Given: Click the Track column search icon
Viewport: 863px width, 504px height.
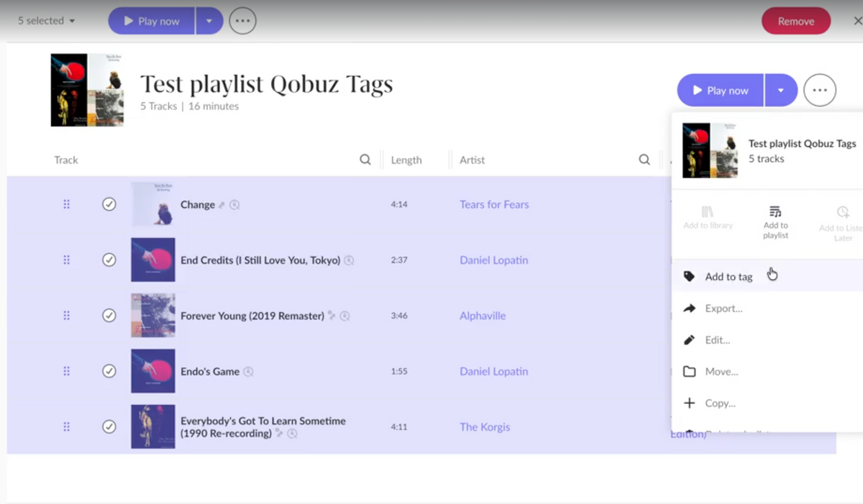Looking at the screenshot, I should 365,160.
